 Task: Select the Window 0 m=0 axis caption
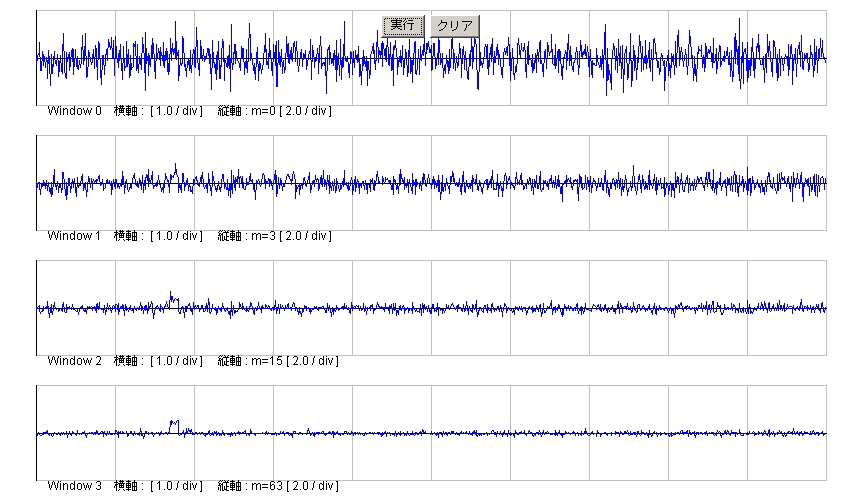[189, 111]
